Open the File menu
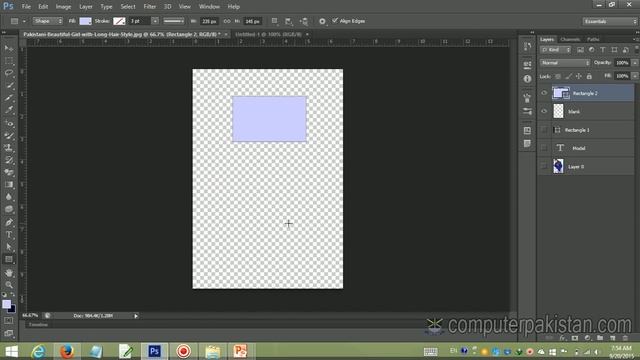640x360 pixels. (26, 7)
